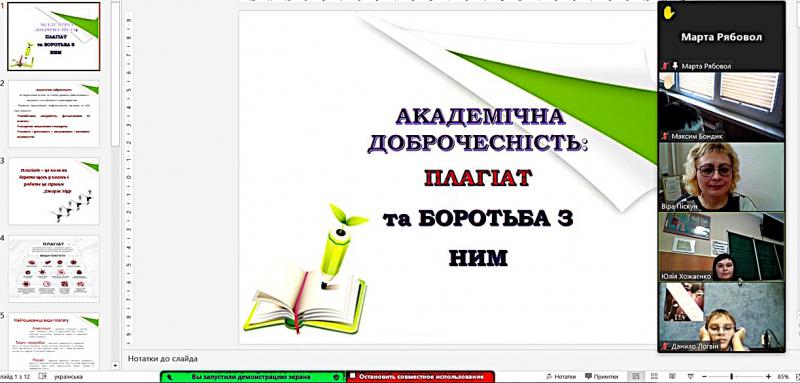
Task: Click the zoom out minus icon
Action: [705, 376]
